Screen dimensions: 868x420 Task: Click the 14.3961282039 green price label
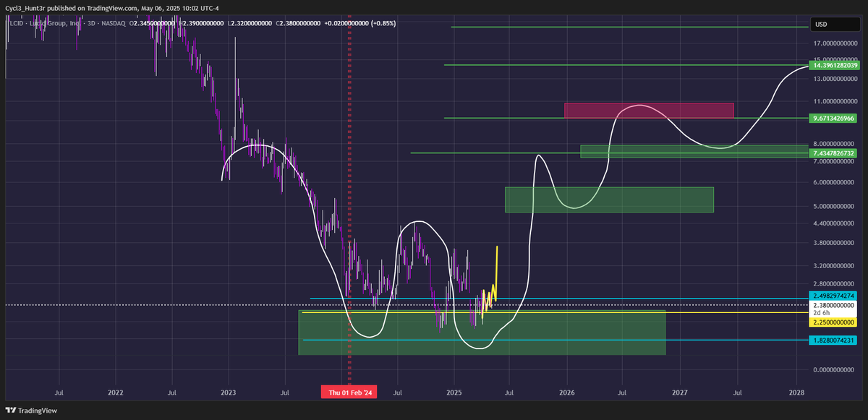click(x=834, y=66)
